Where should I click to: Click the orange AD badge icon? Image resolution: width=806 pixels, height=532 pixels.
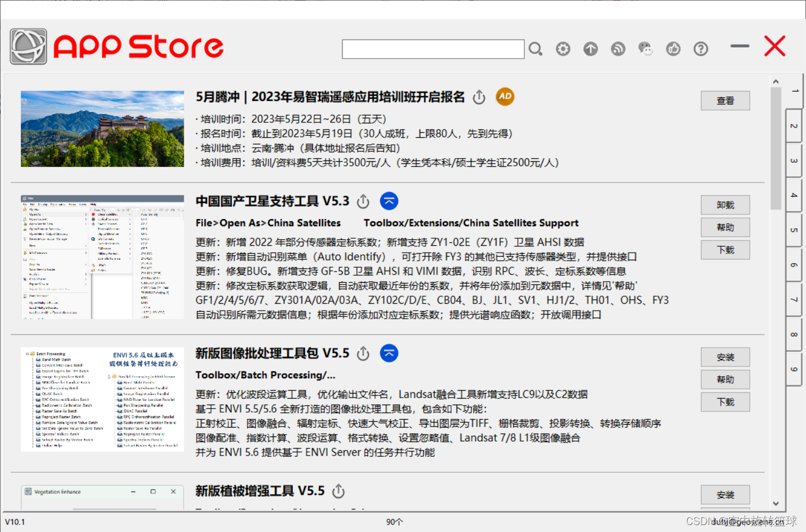[x=505, y=97]
